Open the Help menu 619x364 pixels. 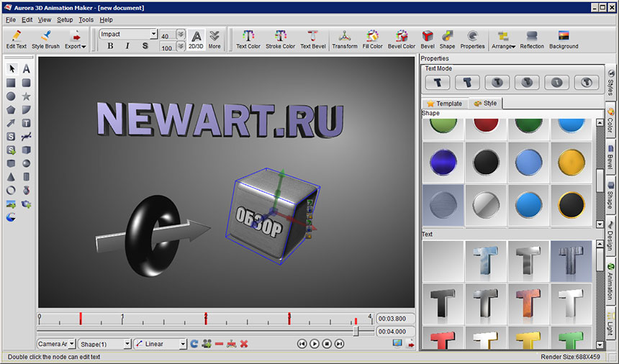[106, 19]
